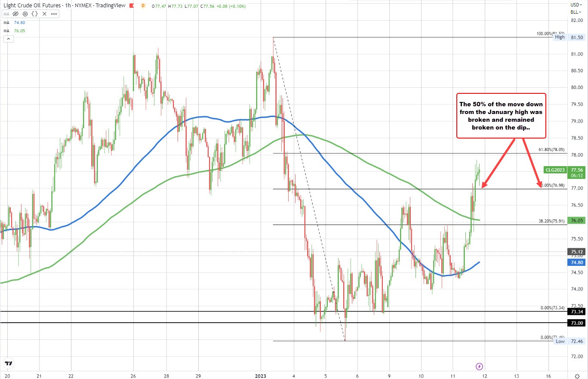Click the green 76.05 MA price label
Screen dimensions: 588x379
[x=576, y=220]
